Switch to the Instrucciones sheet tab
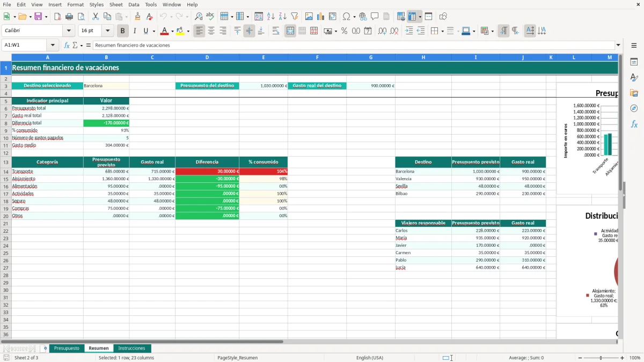 click(131, 348)
